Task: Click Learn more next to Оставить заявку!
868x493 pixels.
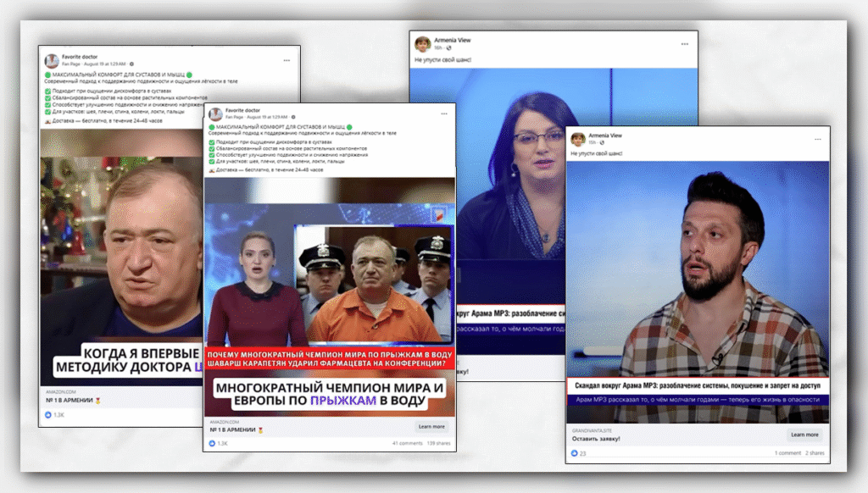Action: pyautogui.click(x=804, y=435)
